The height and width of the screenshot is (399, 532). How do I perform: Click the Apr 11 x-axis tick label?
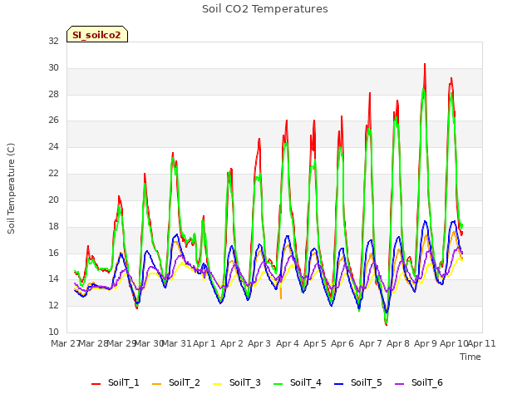tap(482, 343)
